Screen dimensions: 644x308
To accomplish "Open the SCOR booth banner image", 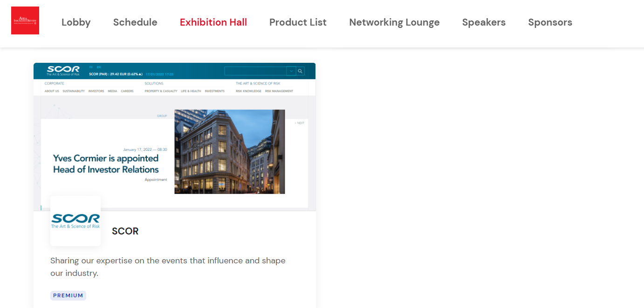I will click(175, 137).
